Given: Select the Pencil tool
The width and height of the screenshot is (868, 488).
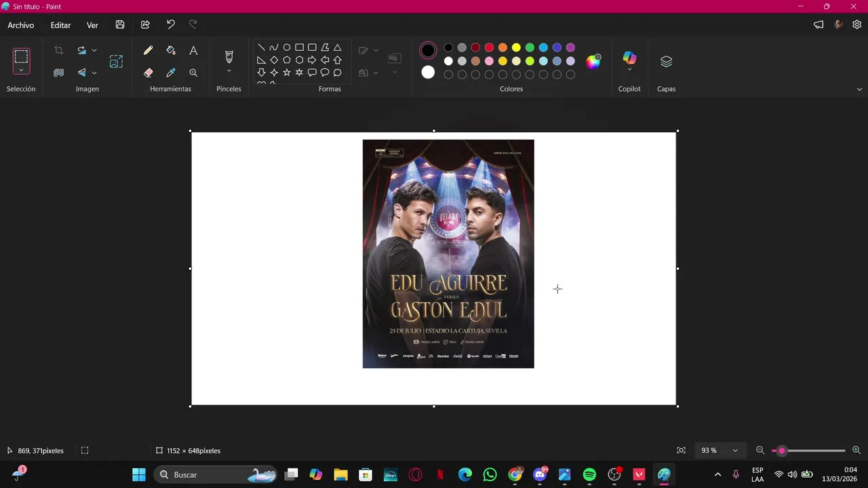Looking at the screenshot, I should pyautogui.click(x=148, y=51).
